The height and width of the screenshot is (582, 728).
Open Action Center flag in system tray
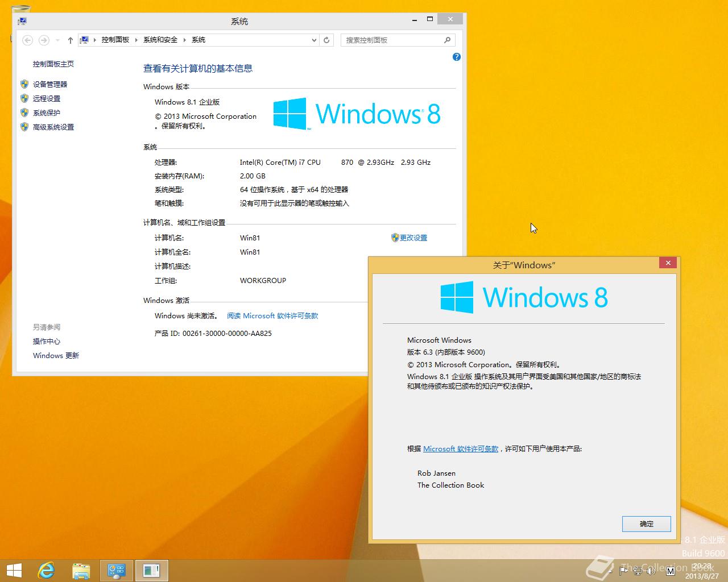(623, 570)
